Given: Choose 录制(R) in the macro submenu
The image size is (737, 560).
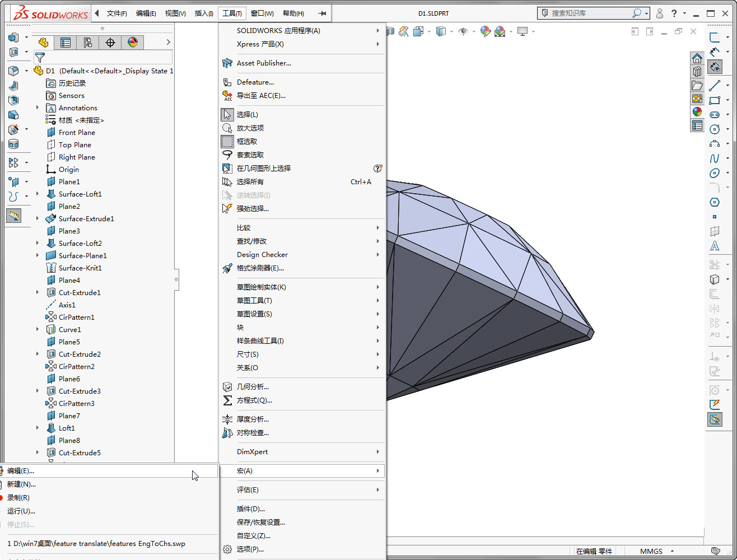Looking at the screenshot, I should (x=109, y=498).
